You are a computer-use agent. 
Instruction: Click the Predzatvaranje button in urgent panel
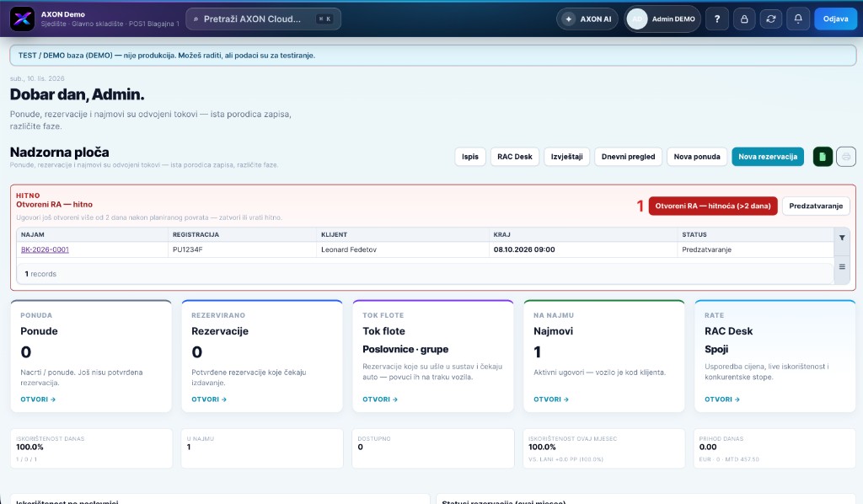pos(816,206)
